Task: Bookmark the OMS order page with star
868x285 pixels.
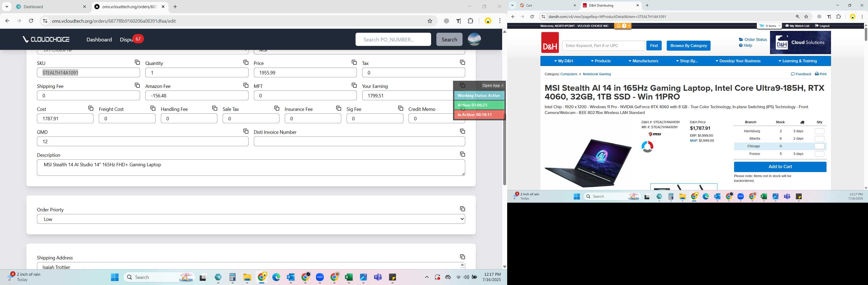Action: (430, 21)
